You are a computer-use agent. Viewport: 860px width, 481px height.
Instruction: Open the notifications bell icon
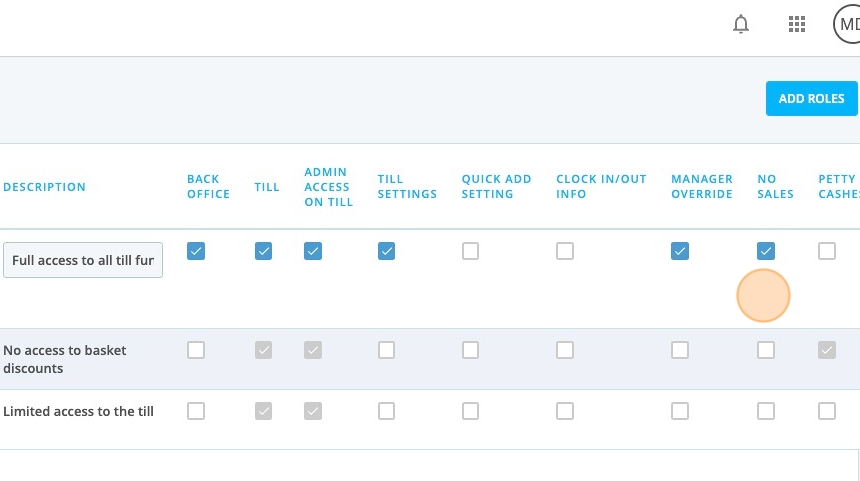(740, 24)
